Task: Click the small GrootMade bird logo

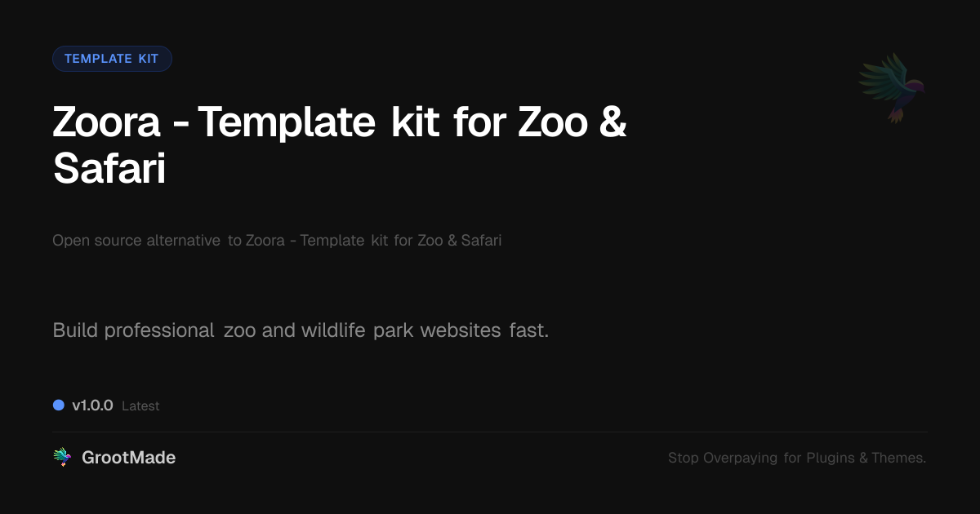Action: click(x=62, y=458)
